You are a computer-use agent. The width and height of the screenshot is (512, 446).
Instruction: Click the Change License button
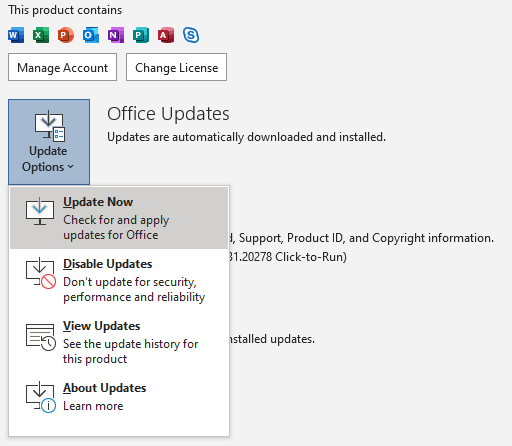point(176,67)
